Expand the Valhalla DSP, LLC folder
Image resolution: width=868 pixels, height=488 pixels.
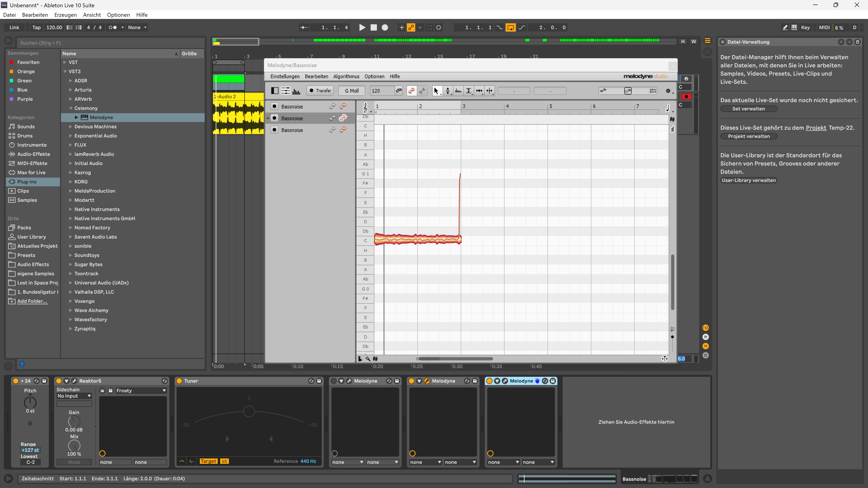71,292
